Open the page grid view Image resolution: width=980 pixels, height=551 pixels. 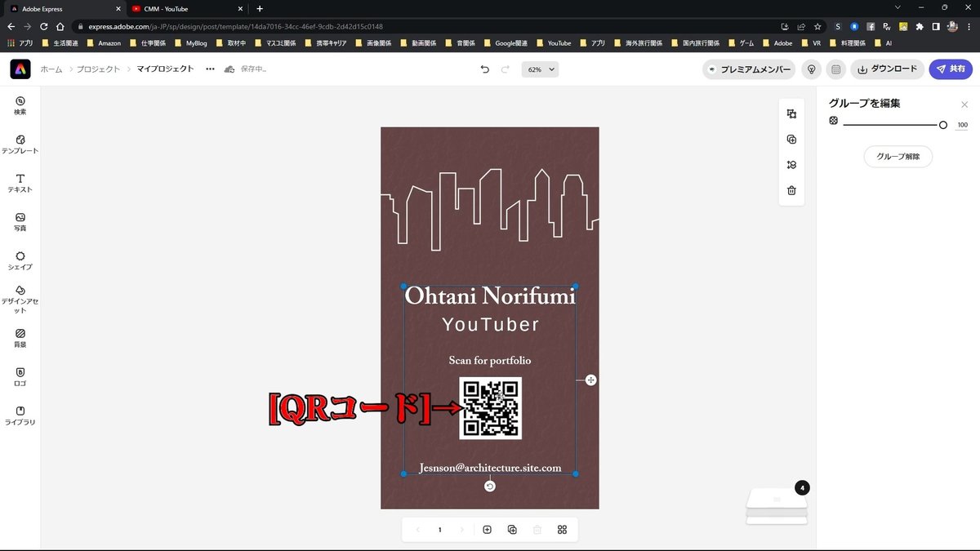point(562,530)
